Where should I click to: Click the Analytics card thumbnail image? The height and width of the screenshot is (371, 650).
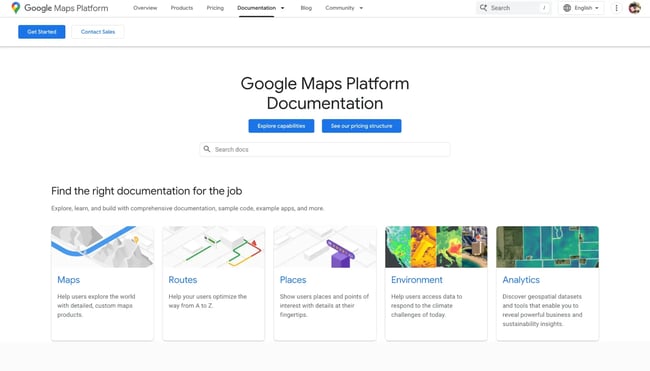pyautogui.click(x=547, y=247)
